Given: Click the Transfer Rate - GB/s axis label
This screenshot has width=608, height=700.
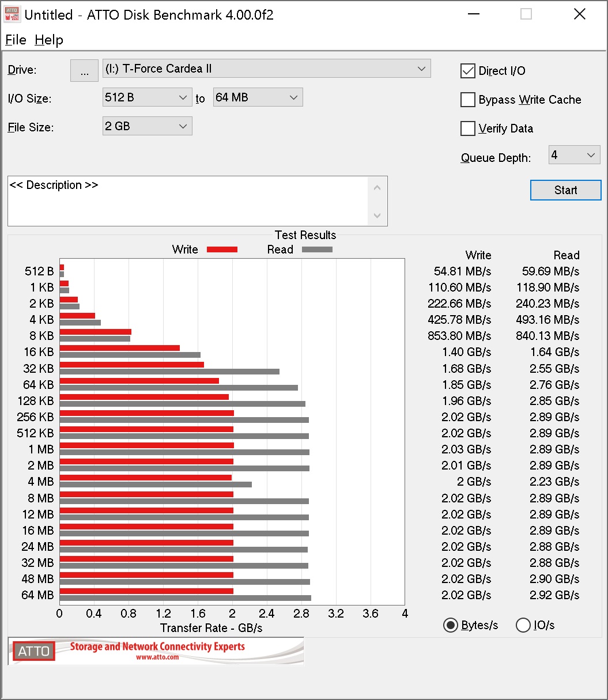Looking at the screenshot, I should [x=211, y=628].
